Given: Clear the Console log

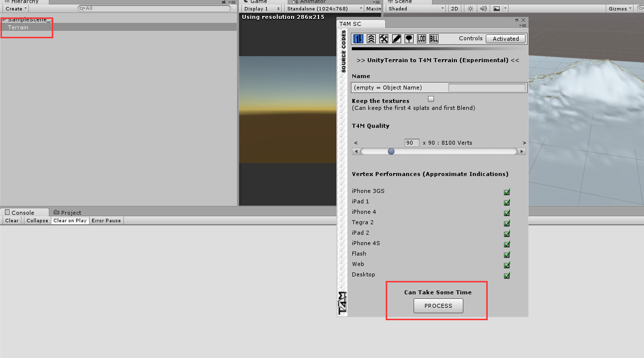Looking at the screenshot, I should click(x=12, y=220).
